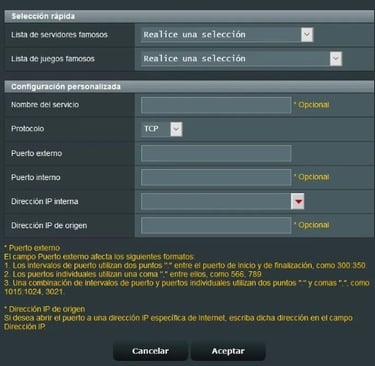Open the Protocolo TCP dropdown

(162, 129)
